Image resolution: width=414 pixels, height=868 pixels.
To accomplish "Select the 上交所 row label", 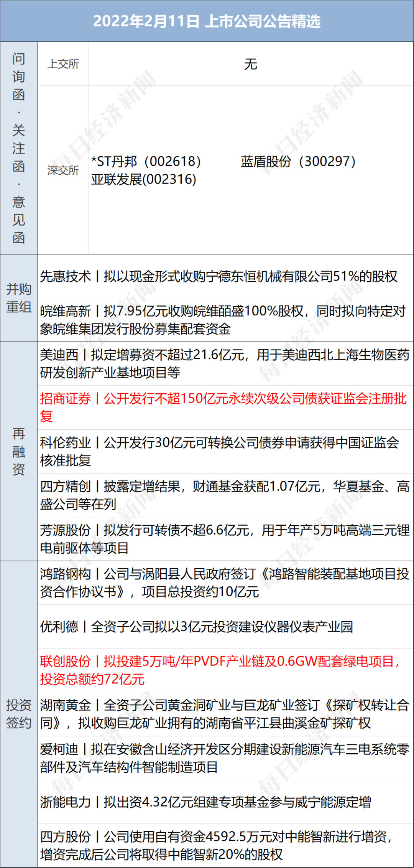I will point(63,64).
